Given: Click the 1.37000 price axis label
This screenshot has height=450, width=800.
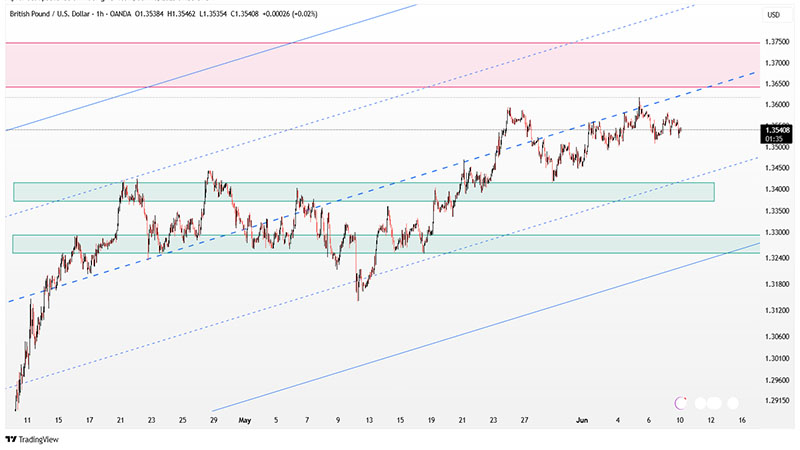Looking at the screenshot, I should click(x=777, y=63).
